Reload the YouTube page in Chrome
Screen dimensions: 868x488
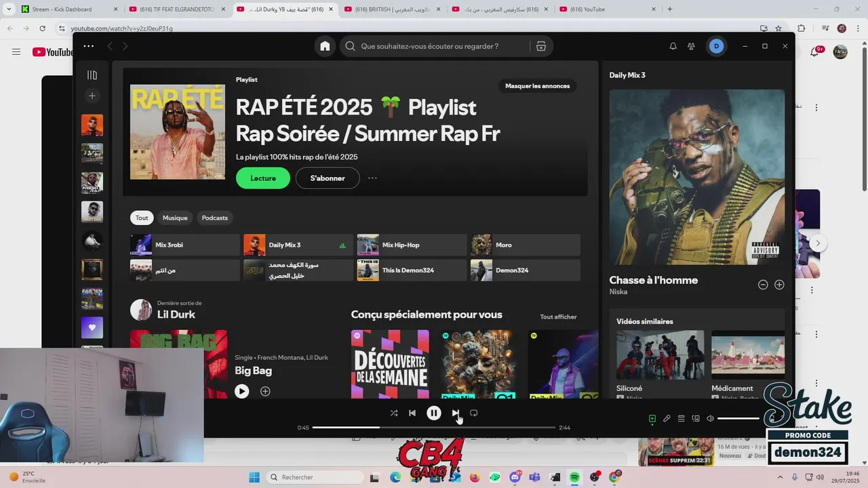click(42, 28)
